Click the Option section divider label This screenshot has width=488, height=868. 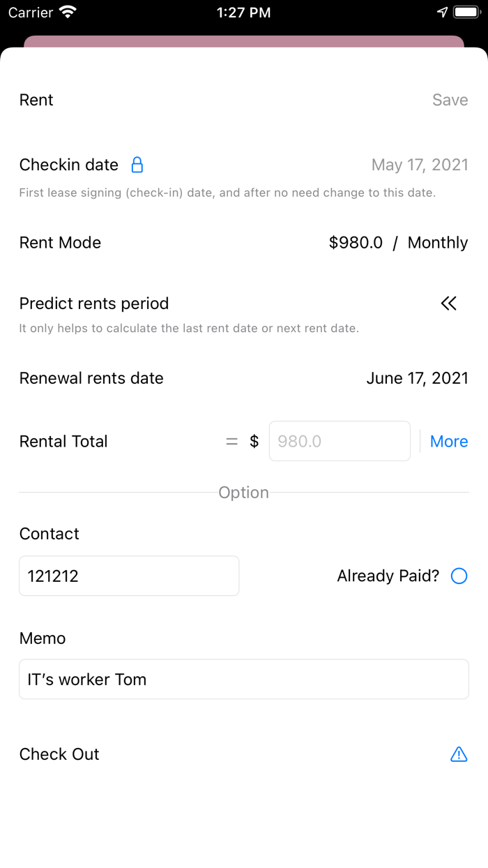(243, 492)
